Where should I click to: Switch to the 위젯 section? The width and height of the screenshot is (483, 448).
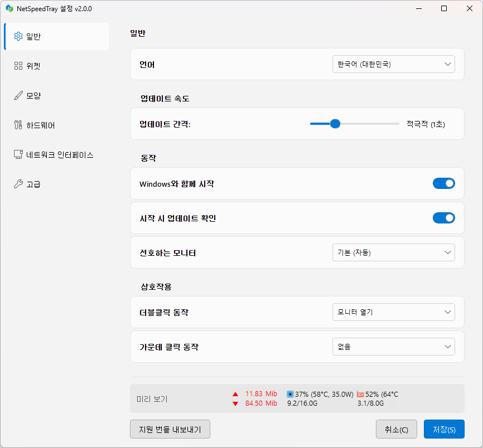click(57, 66)
